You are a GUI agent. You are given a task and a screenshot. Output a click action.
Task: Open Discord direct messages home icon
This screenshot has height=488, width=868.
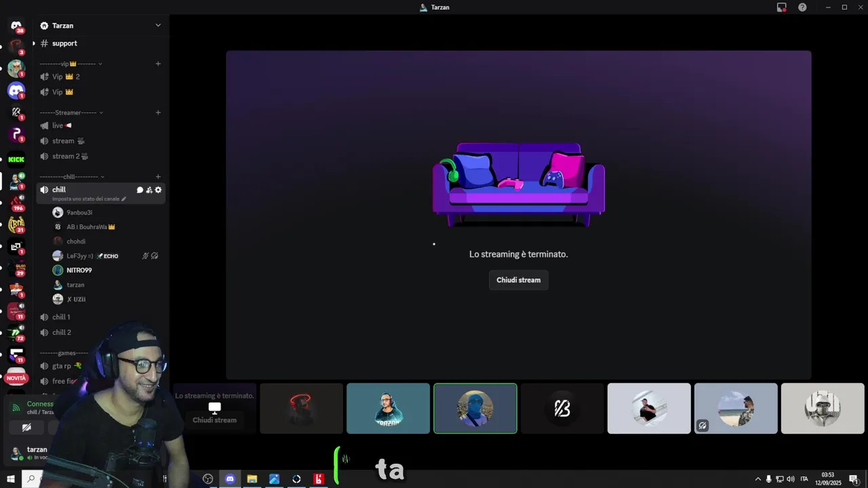click(16, 26)
